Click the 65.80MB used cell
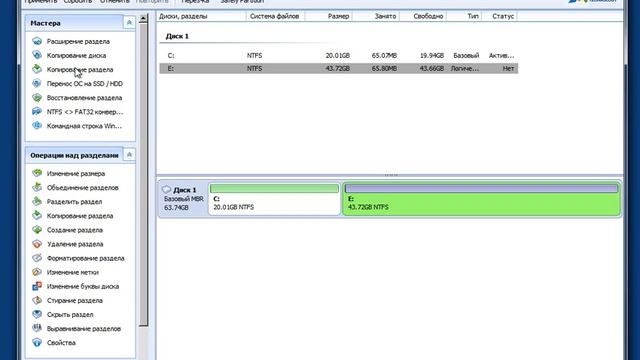The height and width of the screenshot is (360, 640). pos(384,69)
